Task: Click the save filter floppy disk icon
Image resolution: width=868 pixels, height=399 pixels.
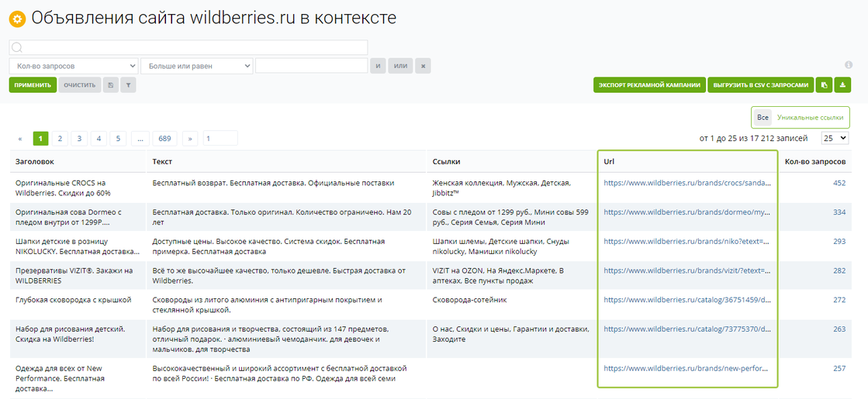Action: click(111, 85)
